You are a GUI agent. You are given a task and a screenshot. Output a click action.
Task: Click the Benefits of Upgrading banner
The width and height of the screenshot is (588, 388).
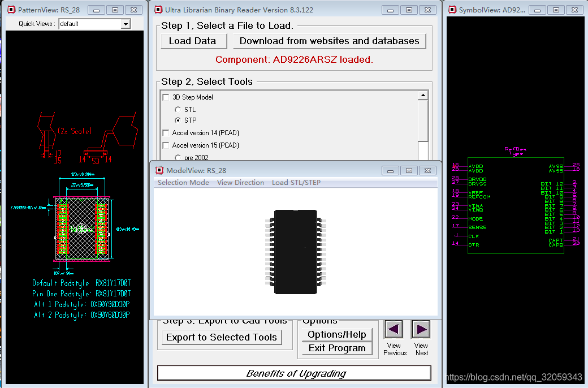295,373
